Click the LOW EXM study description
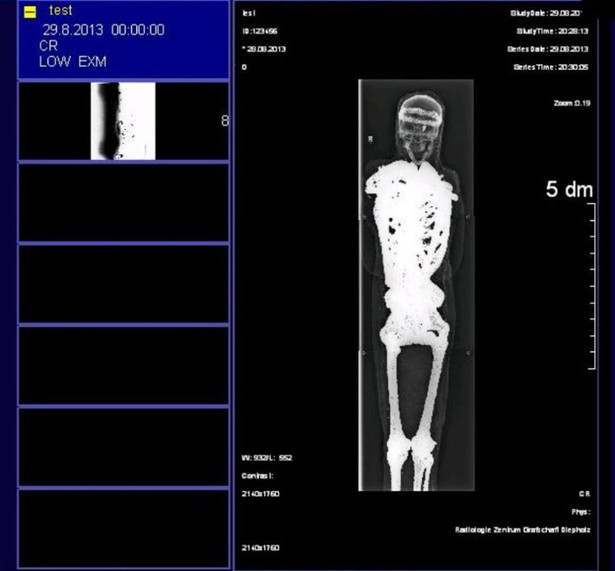This screenshot has height=571, width=615. (72, 62)
